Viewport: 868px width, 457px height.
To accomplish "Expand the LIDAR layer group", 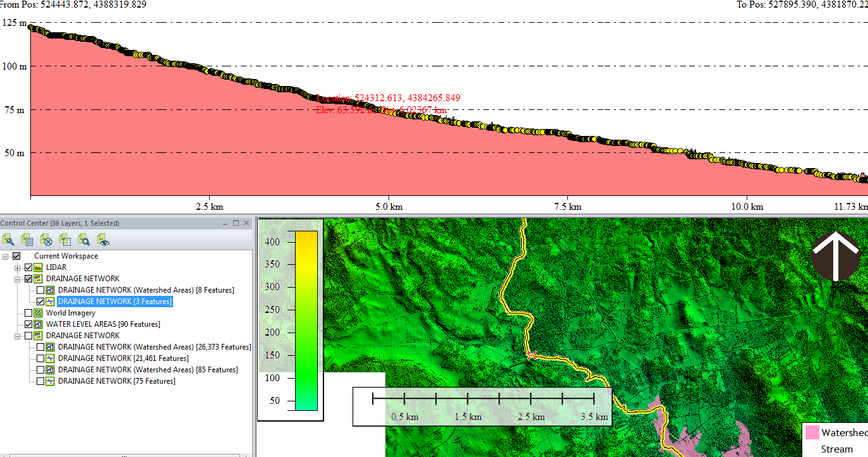I will tap(18, 267).
